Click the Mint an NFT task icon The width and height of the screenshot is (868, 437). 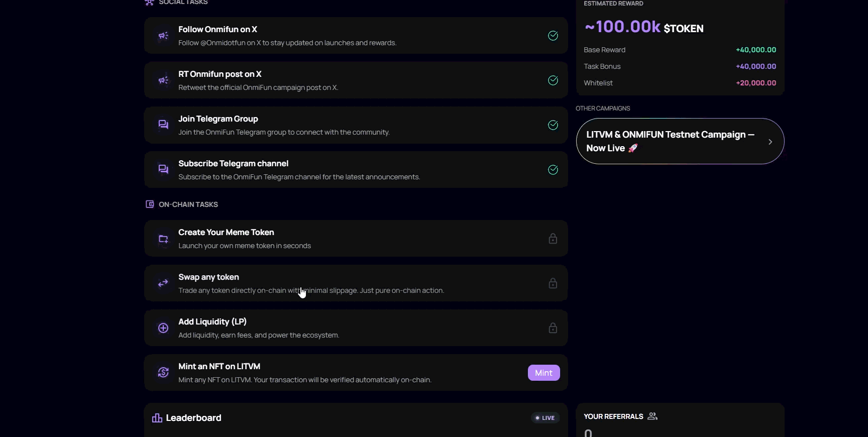pyautogui.click(x=163, y=372)
